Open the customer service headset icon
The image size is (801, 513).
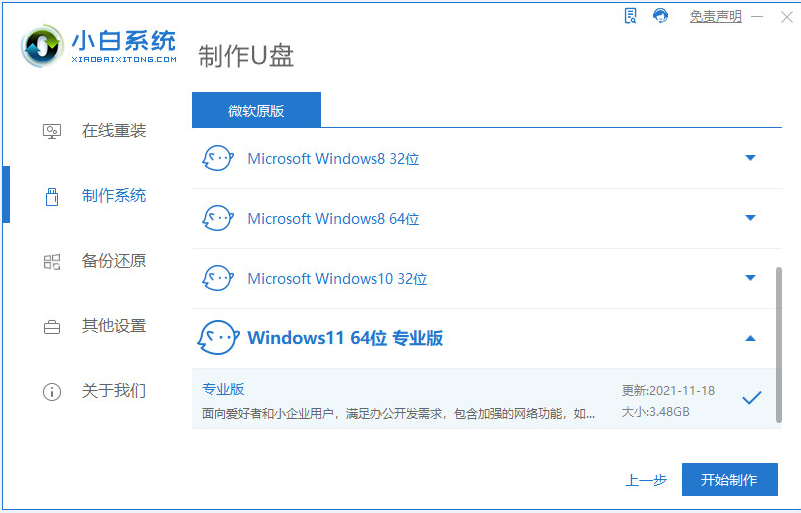(x=661, y=16)
